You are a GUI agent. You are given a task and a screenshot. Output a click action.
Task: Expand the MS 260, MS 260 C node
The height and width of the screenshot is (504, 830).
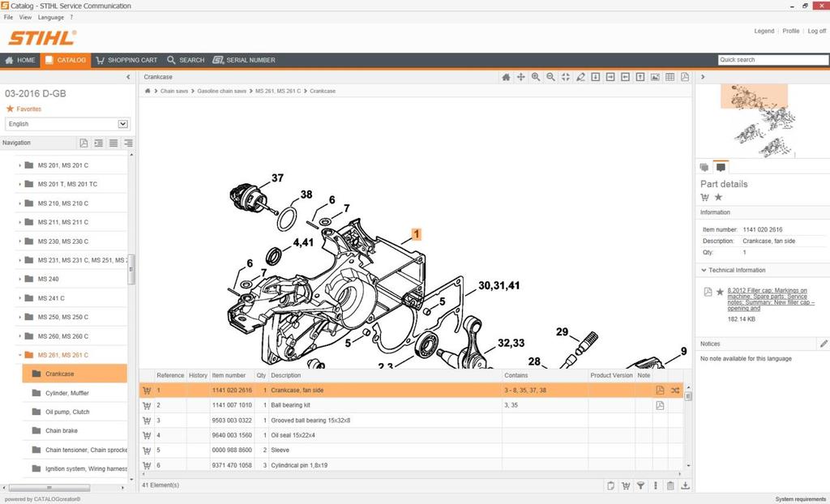[x=19, y=336]
